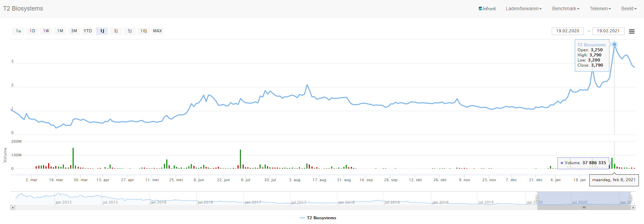
Task: Click the jul 2017 navigator label
Action: (299, 202)
